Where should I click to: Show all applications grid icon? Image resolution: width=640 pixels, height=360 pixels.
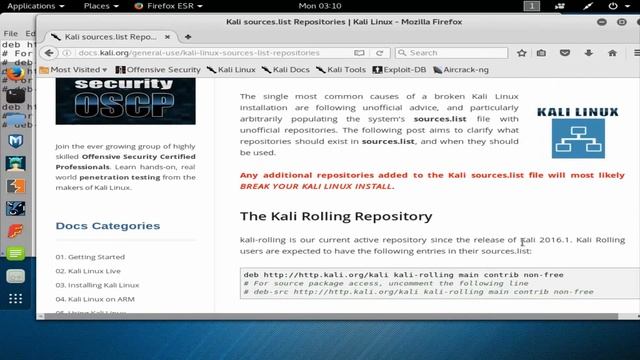pyautogui.click(x=16, y=299)
